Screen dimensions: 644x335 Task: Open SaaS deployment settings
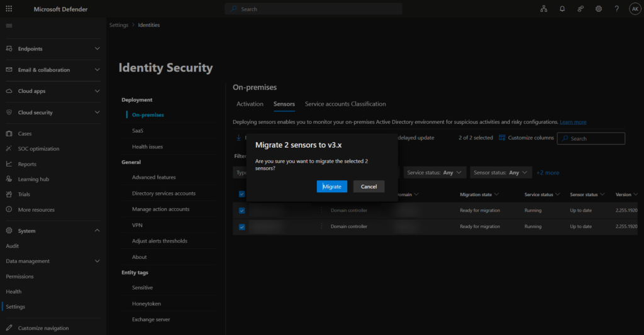click(138, 131)
